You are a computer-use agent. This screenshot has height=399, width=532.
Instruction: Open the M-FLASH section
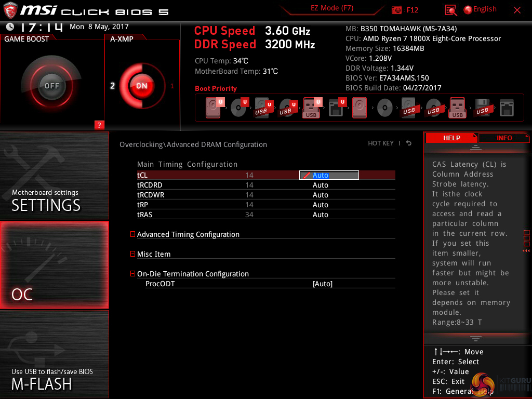[54, 354]
